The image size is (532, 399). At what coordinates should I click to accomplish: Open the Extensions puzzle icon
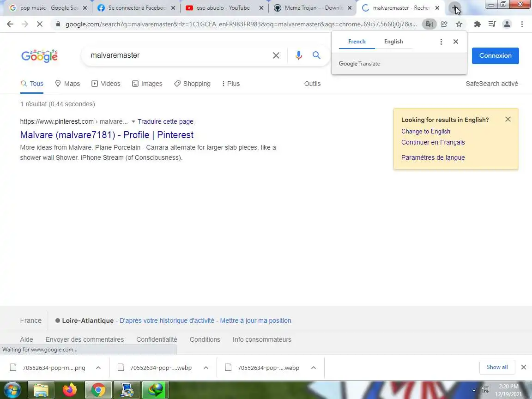coord(478,24)
